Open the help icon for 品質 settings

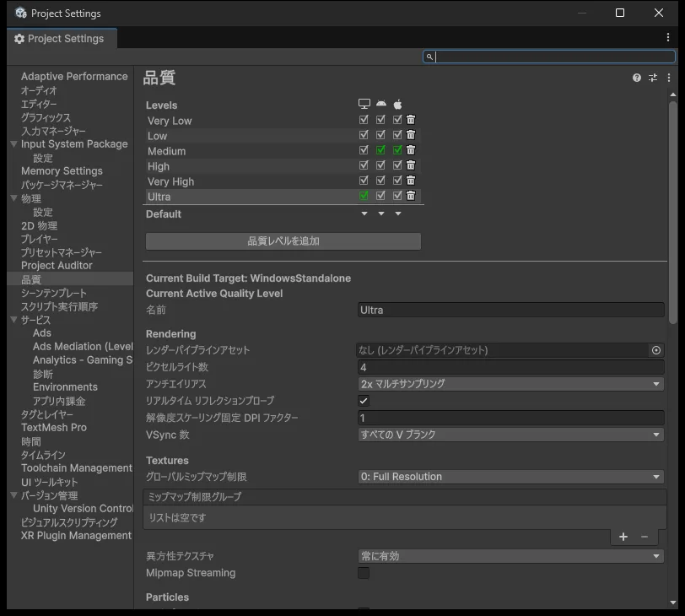click(x=637, y=78)
